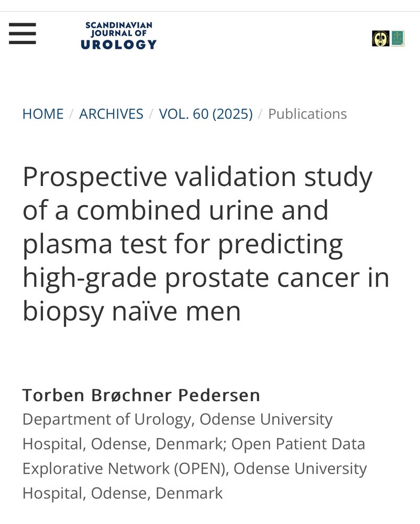Click the 'high-grade prostate cancer in' title line

[x=206, y=278]
